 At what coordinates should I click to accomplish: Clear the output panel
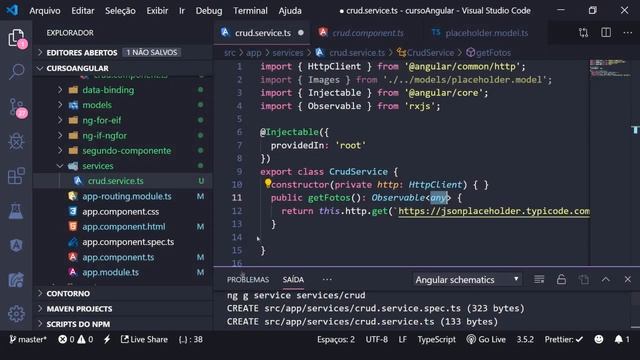[539, 280]
